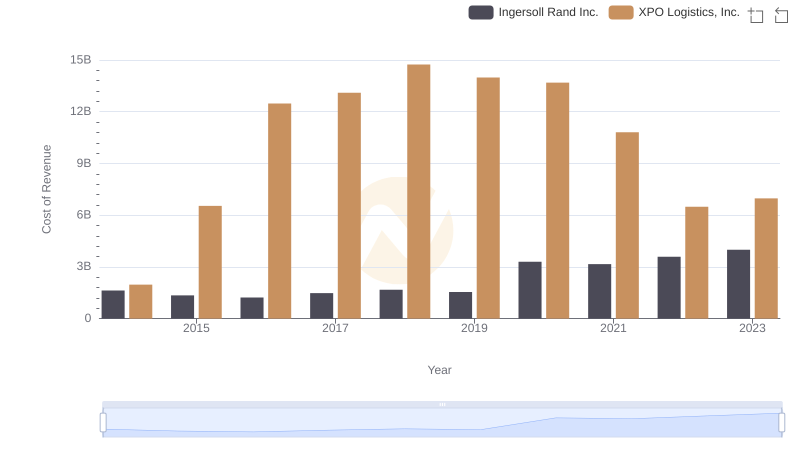Click the 2019 x-axis label

[x=474, y=328]
